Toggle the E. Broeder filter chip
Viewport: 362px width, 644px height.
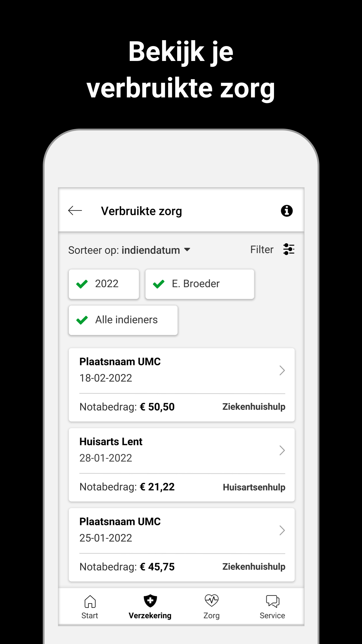point(200,284)
